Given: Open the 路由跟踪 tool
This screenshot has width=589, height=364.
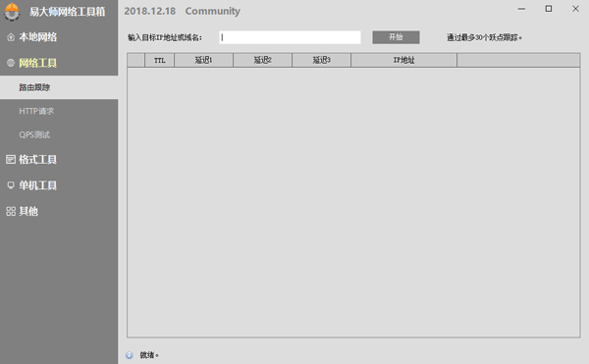Looking at the screenshot, I should tap(59, 87).
